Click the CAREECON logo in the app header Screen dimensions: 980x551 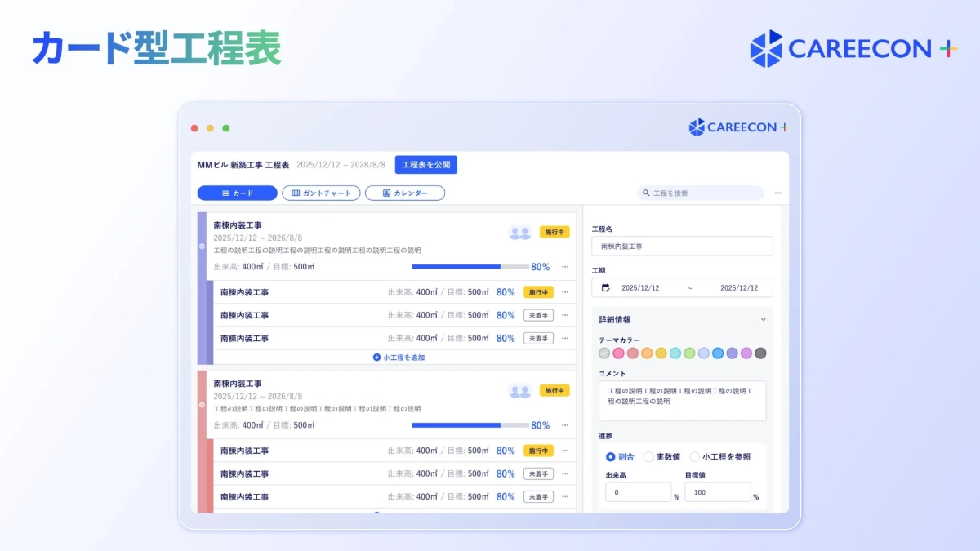tap(736, 127)
